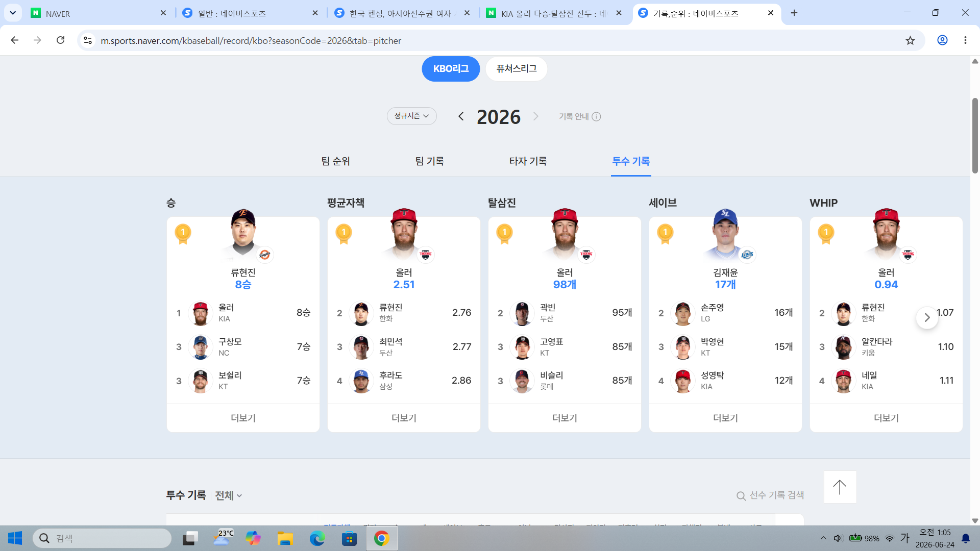Open the tab search dropdown arrow
Screen dimensions: 980x551
(13, 13)
